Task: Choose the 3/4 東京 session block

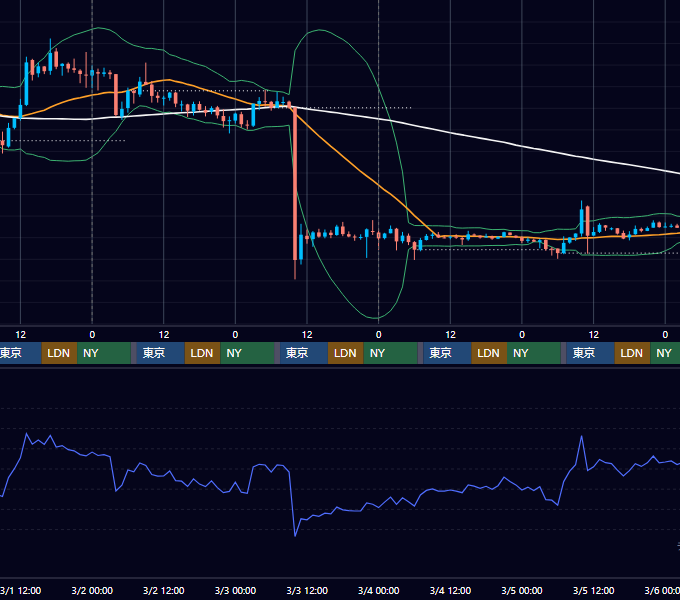Action: pyautogui.click(x=447, y=353)
